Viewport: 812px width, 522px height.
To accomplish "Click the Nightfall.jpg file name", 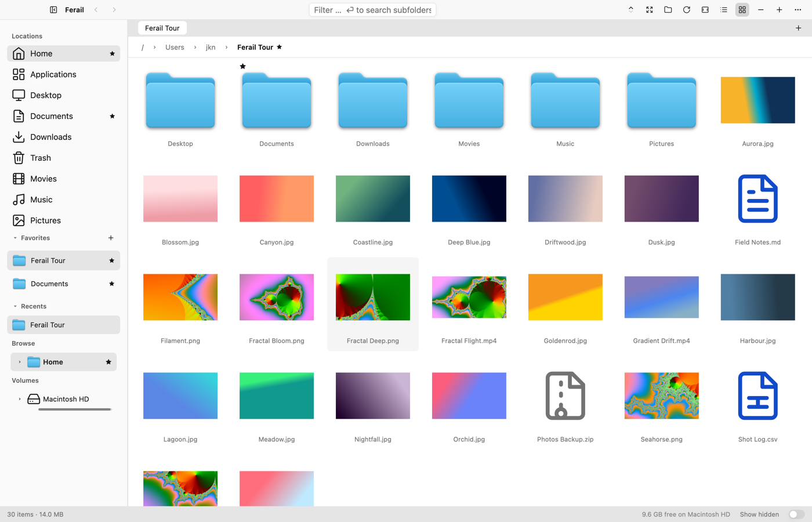I will click(x=373, y=440).
